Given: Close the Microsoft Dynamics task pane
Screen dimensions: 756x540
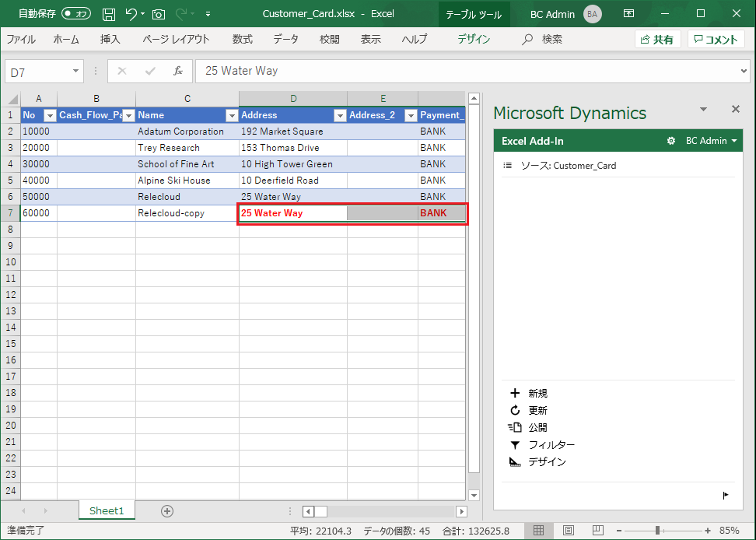Looking at the screenshot, I should (735, 109).
